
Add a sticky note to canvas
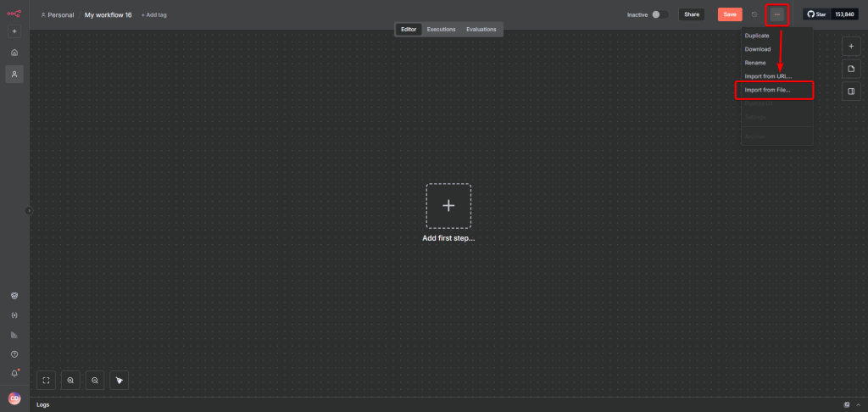click(851, 68)
